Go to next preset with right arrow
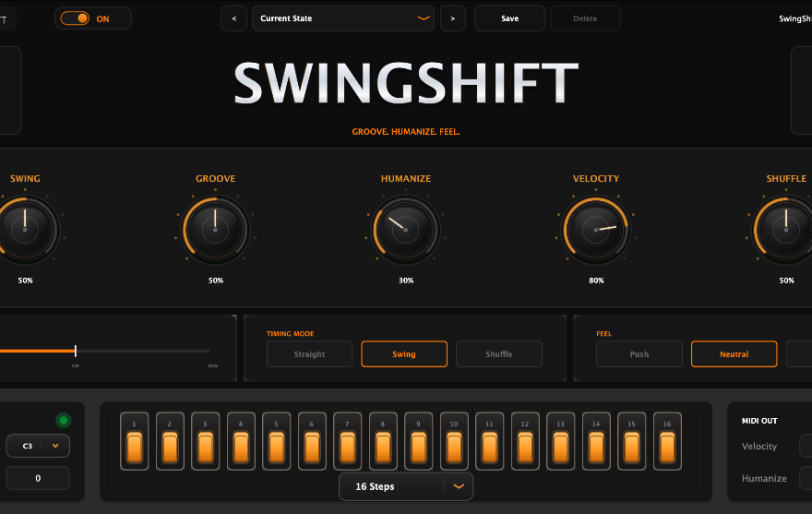This screenshot has height=514, width=812. [x=453, y=18]
